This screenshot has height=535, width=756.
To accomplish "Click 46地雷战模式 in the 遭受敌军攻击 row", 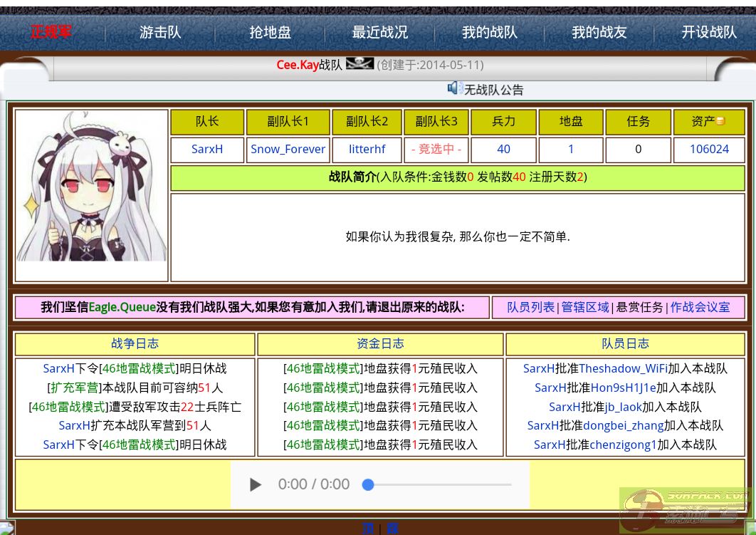I will (68, 407).
